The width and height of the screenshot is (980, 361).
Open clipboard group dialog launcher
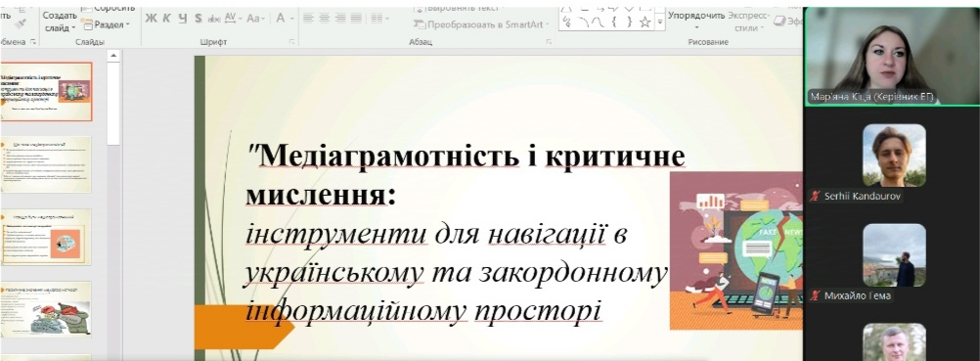coord(33,42)
